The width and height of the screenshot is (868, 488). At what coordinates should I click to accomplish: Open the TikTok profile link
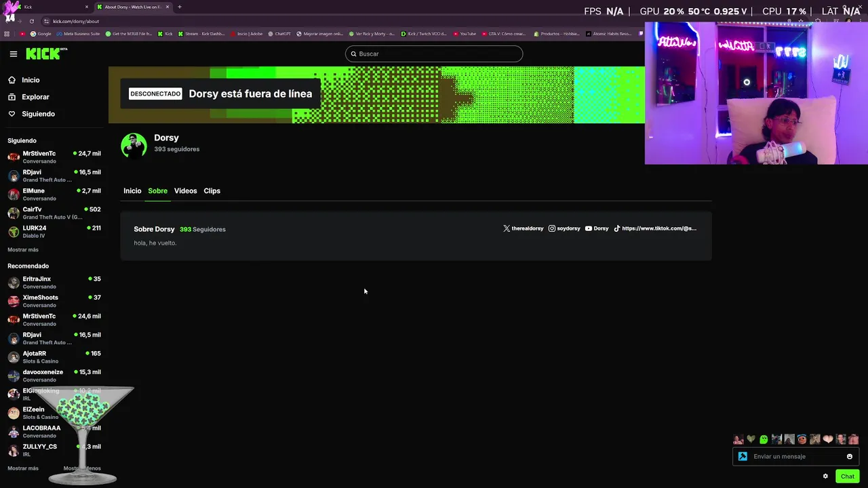[x=654, y=228]
